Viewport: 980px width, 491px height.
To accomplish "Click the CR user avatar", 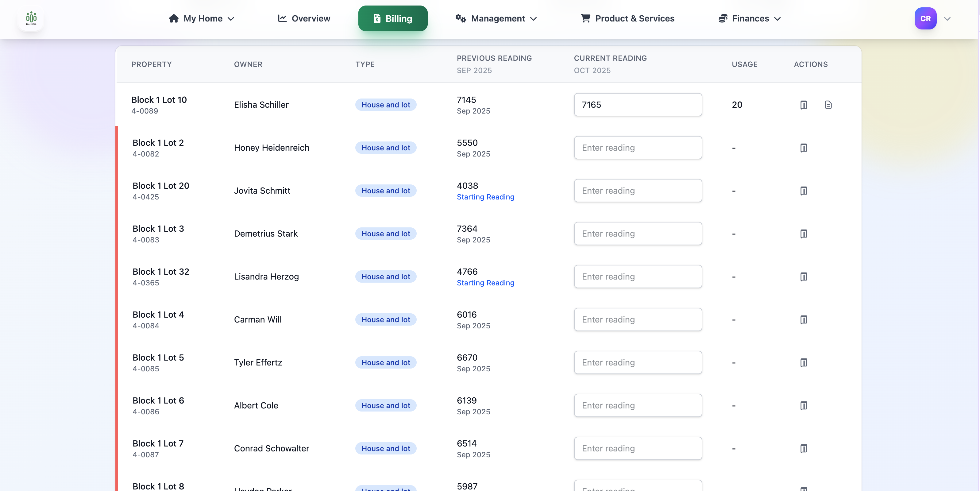I will coord(925,18).
